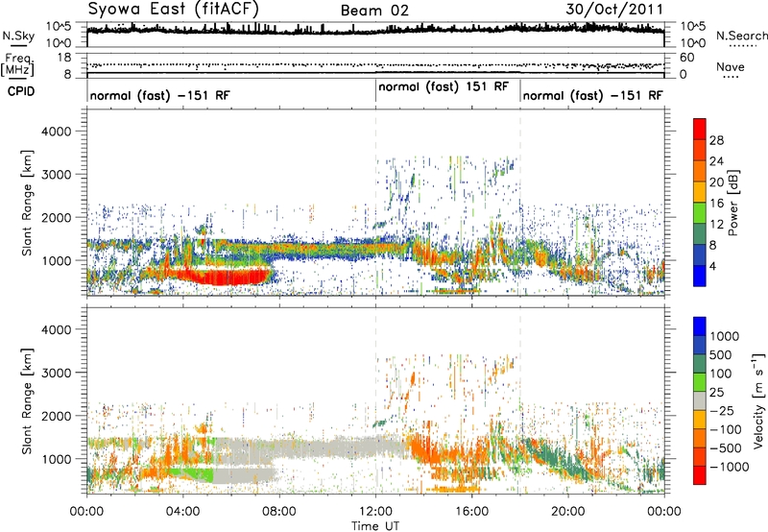Click the 'Velocity [m s-1]' color bar title
The width and height of the screenshot is (768, 532).
tap(758, 400)
